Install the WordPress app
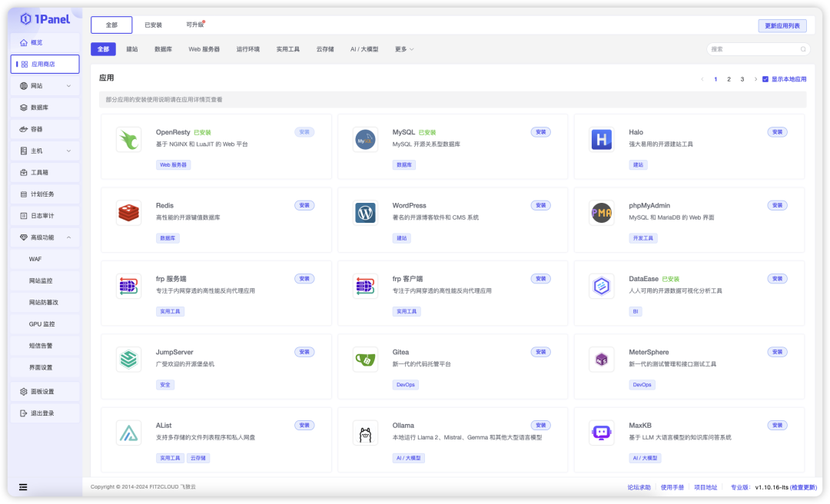This screenshot has width=830, height=504. 540,205
